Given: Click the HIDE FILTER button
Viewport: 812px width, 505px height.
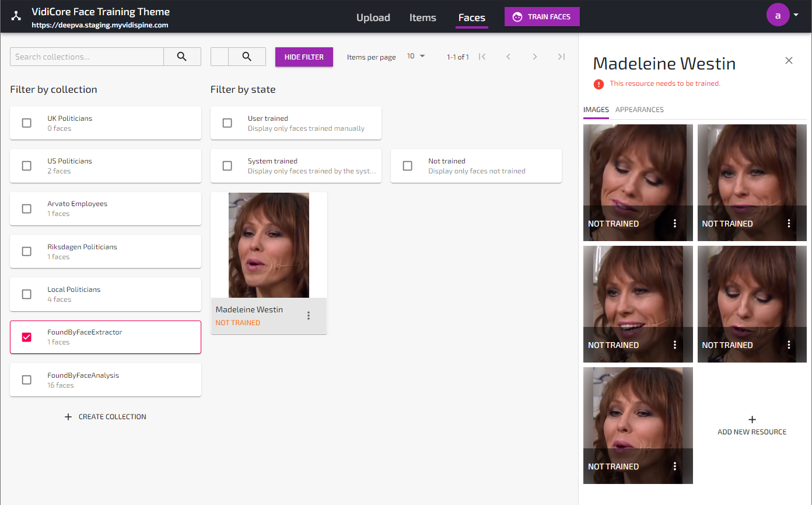Looking at the screenshot, I should point(304,57).
